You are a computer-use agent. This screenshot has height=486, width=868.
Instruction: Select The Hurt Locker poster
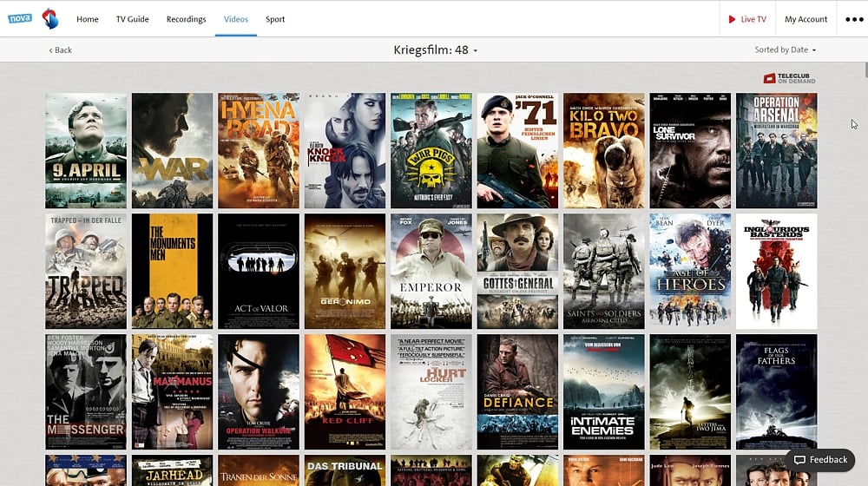[x=431, y=392]
